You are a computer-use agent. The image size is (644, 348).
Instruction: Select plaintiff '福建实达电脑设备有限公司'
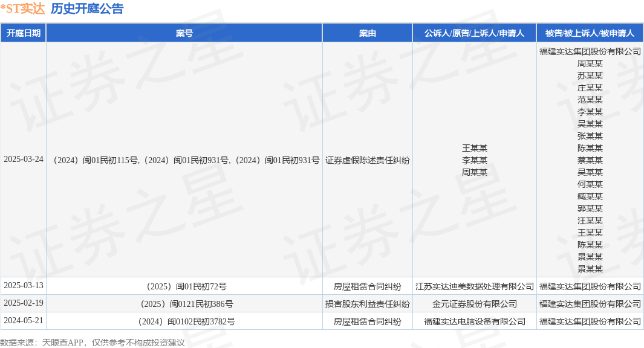[474, 322]
